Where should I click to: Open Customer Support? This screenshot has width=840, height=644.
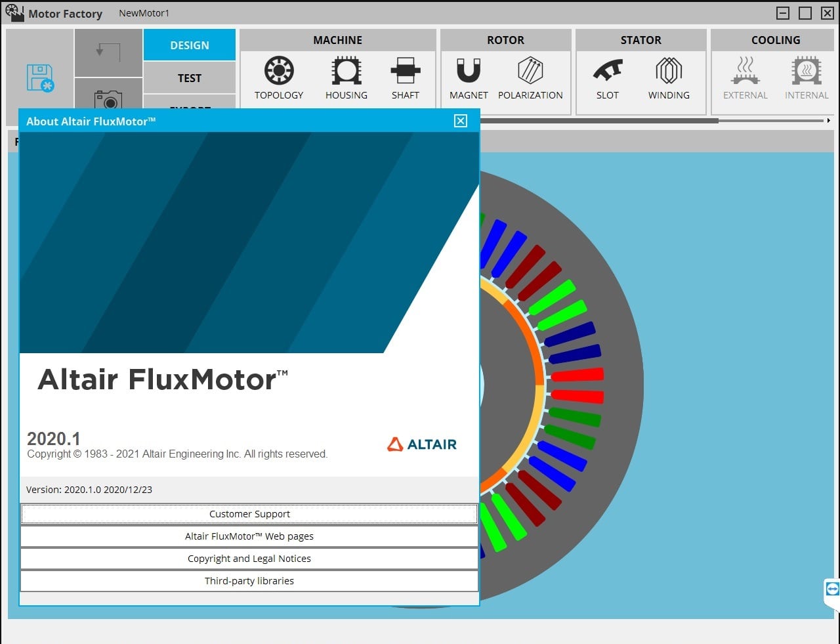pos(249,514)
